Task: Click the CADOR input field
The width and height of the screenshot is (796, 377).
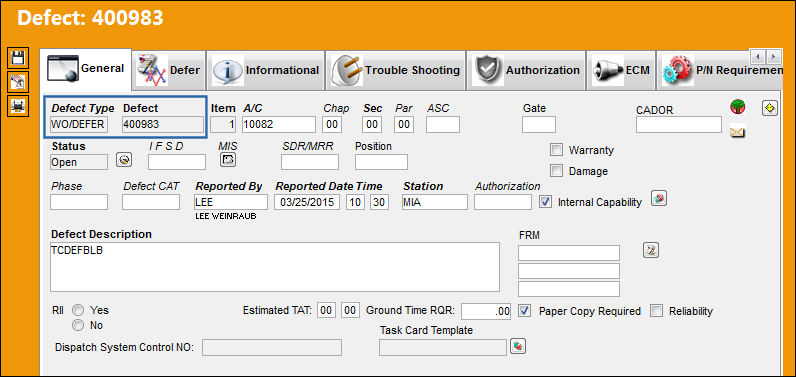Action: coord(679,124)
